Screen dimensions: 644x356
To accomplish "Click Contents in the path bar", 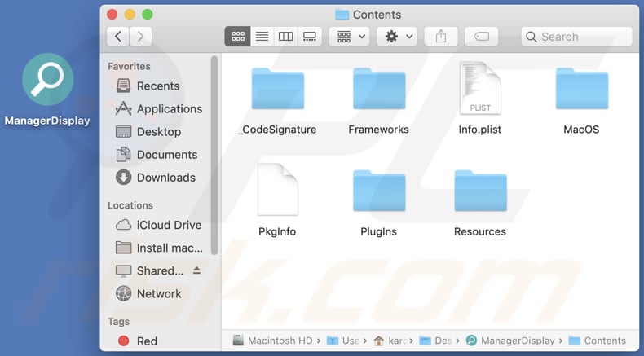I will pos(598,341).
